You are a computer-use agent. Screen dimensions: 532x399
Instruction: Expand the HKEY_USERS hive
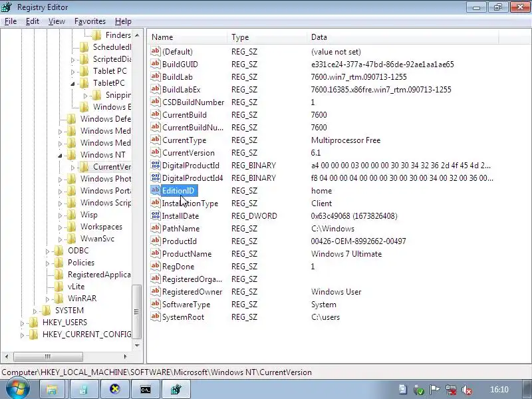23,323
